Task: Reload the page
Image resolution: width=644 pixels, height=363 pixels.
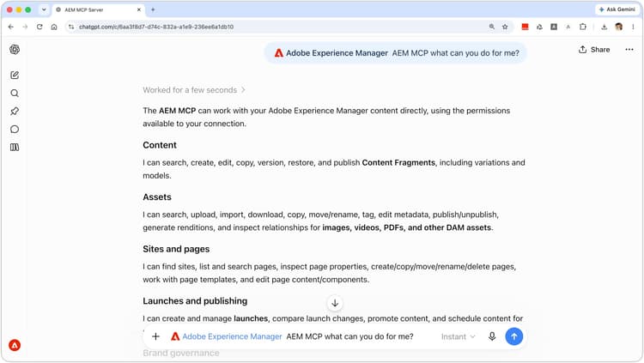Action: pyautogui.click(x=39, y=27)
